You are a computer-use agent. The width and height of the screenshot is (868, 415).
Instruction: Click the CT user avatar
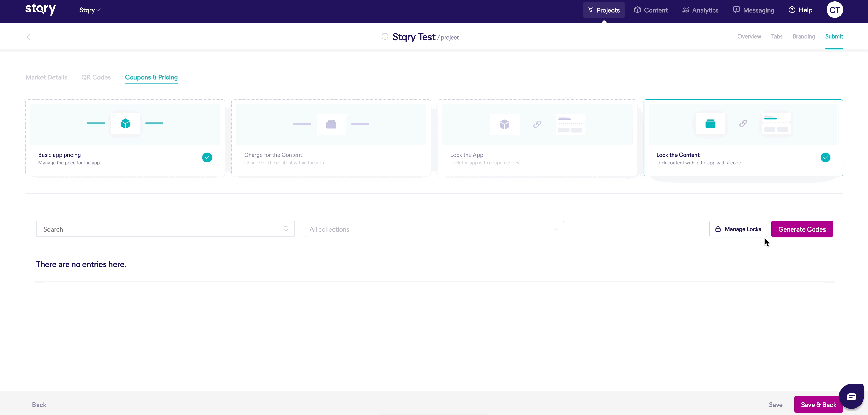[834, 10]
